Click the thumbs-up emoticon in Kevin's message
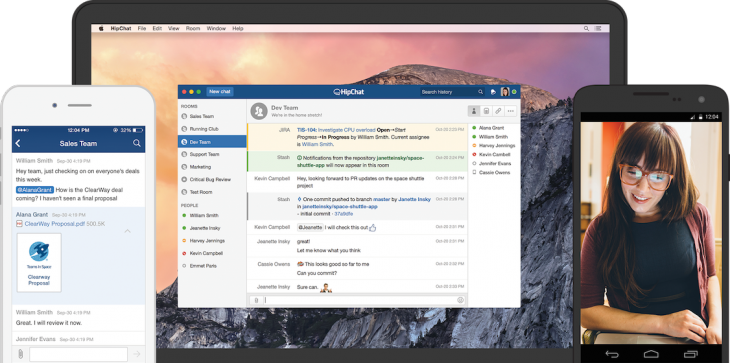Viewport: 730px width, 363px height. 372,228
